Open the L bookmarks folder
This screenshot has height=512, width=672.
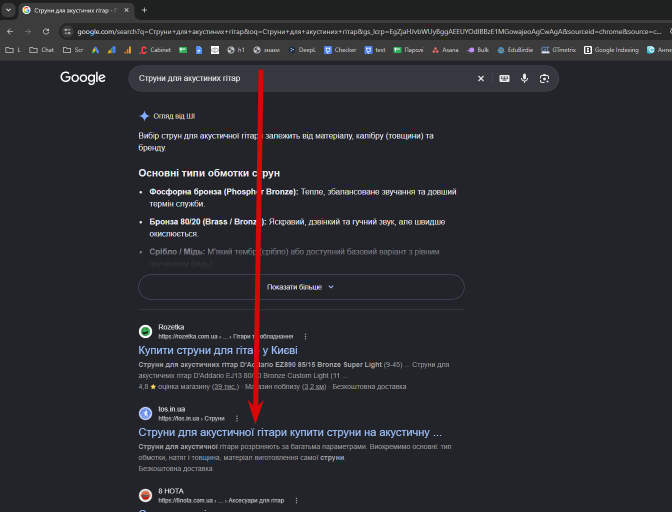click(13, 50)
